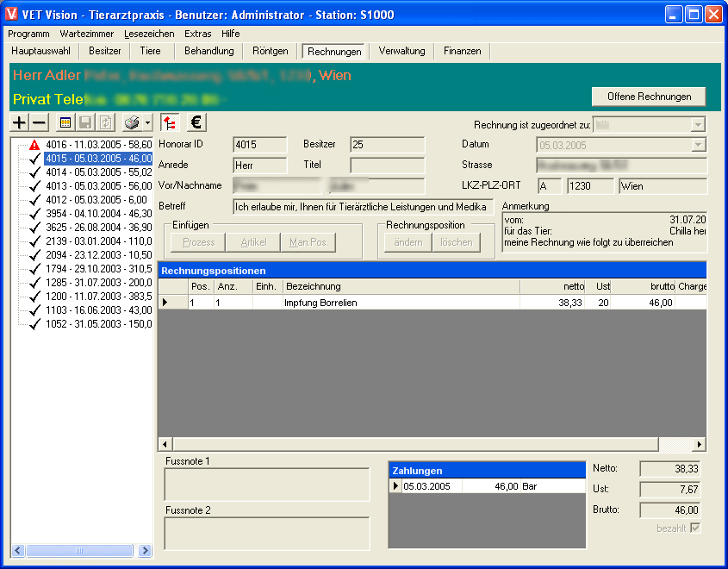Click the invoice list horizontal scrollbar thumb

pos(79,550)
